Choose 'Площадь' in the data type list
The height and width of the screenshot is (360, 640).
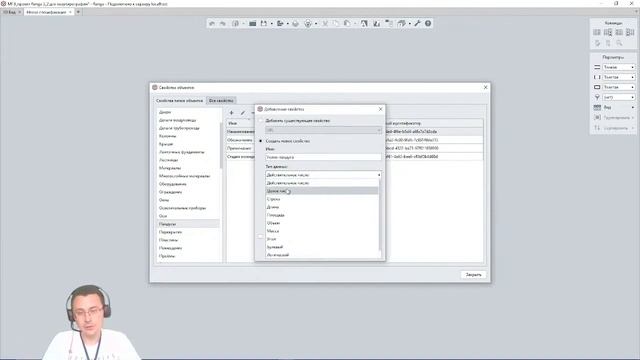pos(322,215)
